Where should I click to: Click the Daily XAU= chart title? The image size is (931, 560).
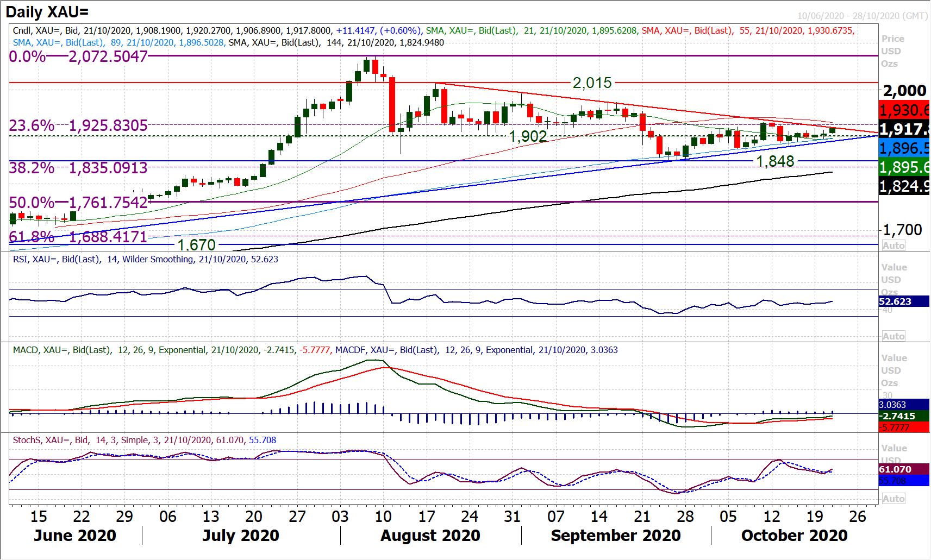click(47, 12)
